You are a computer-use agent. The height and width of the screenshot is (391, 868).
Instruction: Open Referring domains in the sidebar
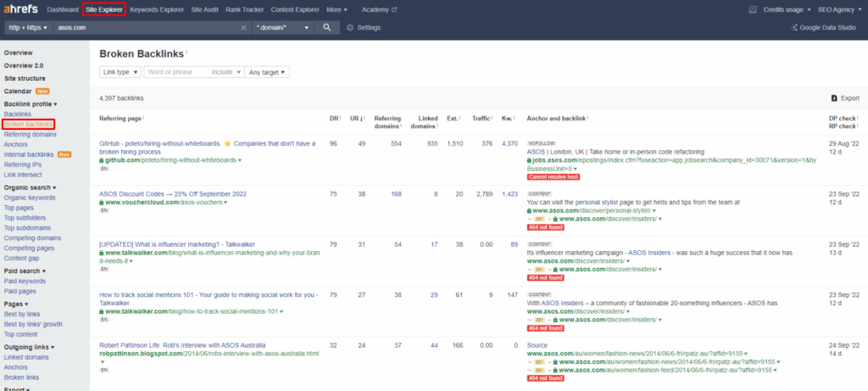(30, 134)
